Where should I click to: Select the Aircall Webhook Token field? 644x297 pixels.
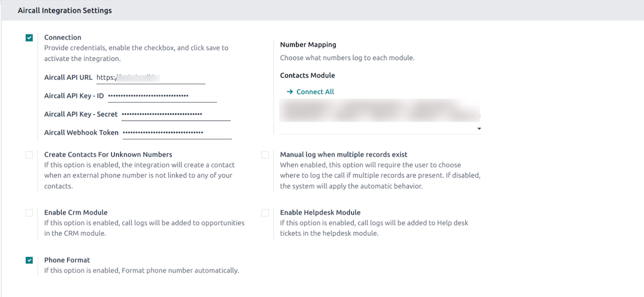point(177,133)
